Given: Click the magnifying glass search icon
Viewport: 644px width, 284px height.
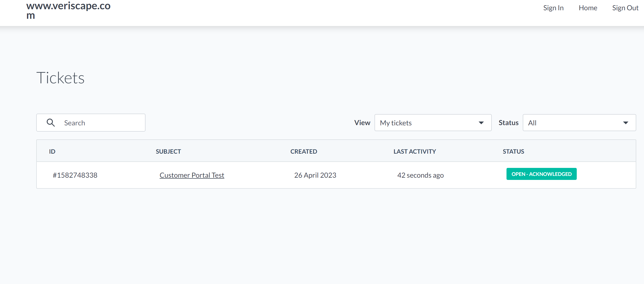Looking at the screenshot, I should tap(51, 123).
